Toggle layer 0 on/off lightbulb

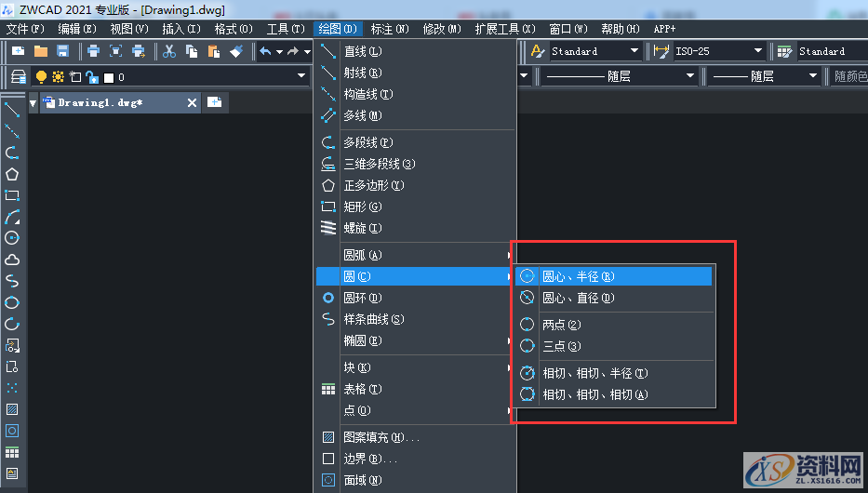[41, 77]
